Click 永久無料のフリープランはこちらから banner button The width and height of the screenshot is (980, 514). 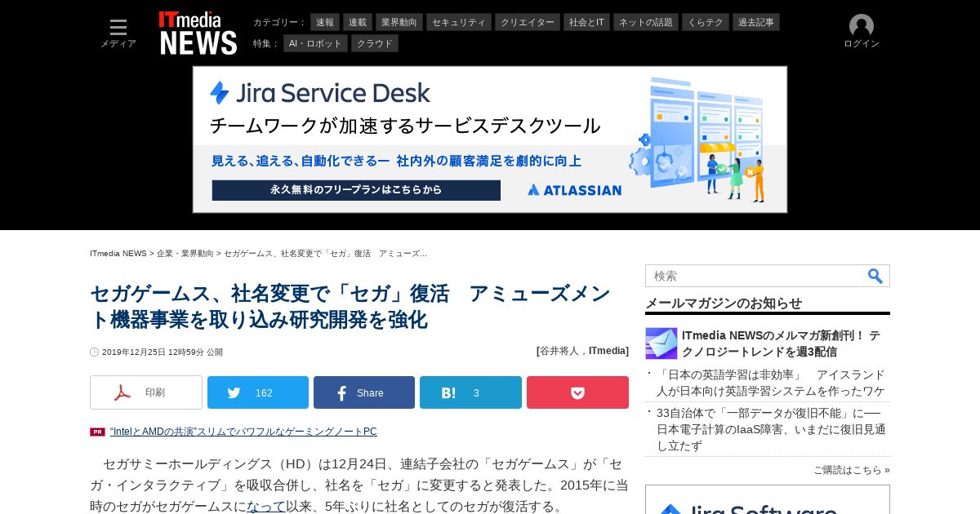[356, 190]
